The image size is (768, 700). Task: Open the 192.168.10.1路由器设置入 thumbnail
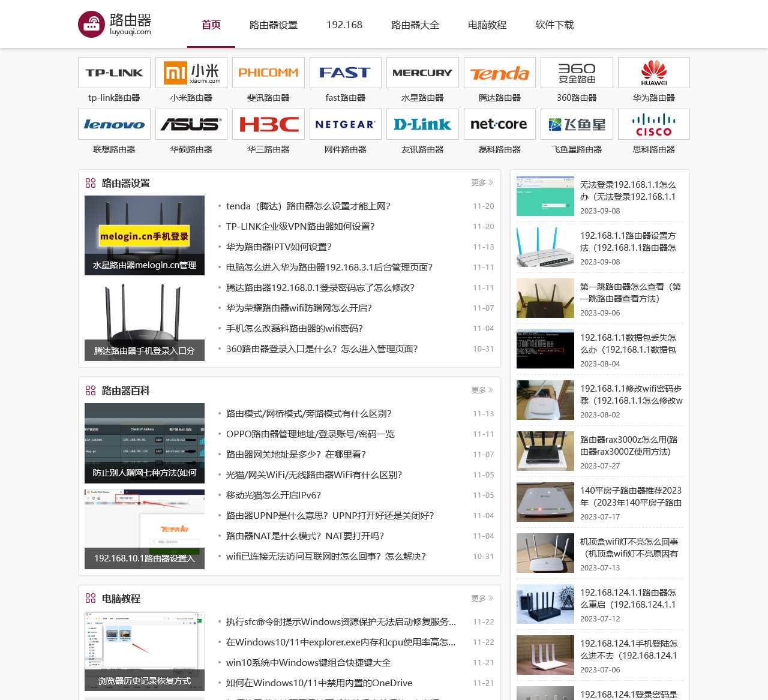(145, 529)
